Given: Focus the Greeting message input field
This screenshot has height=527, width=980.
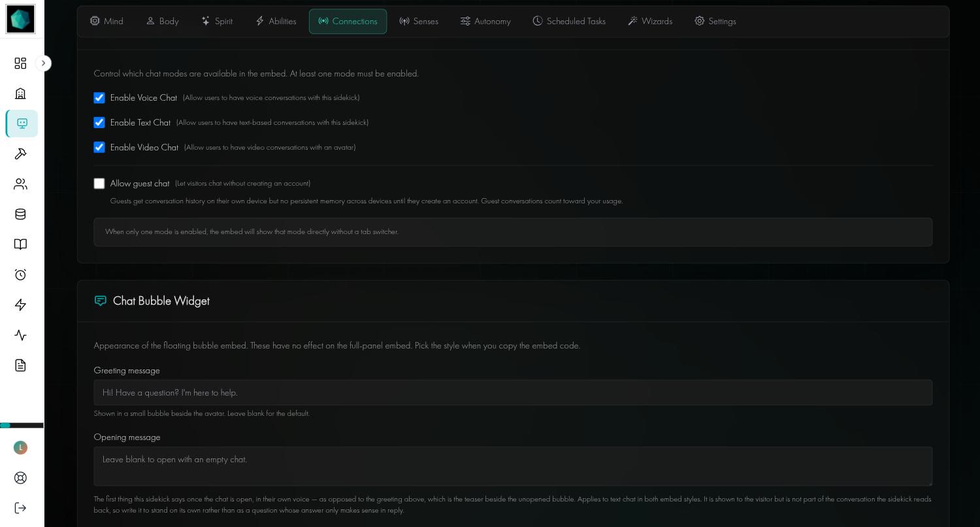Looking at the screenshot, I should pos(513,393).
